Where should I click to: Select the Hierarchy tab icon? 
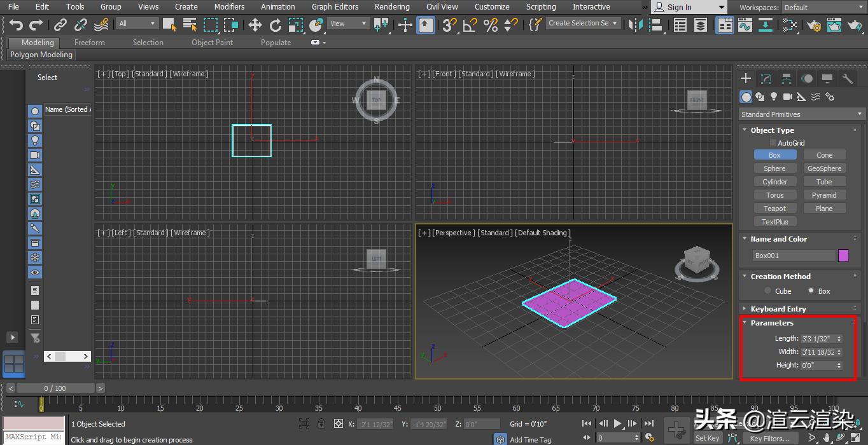[x=787, y=78]
